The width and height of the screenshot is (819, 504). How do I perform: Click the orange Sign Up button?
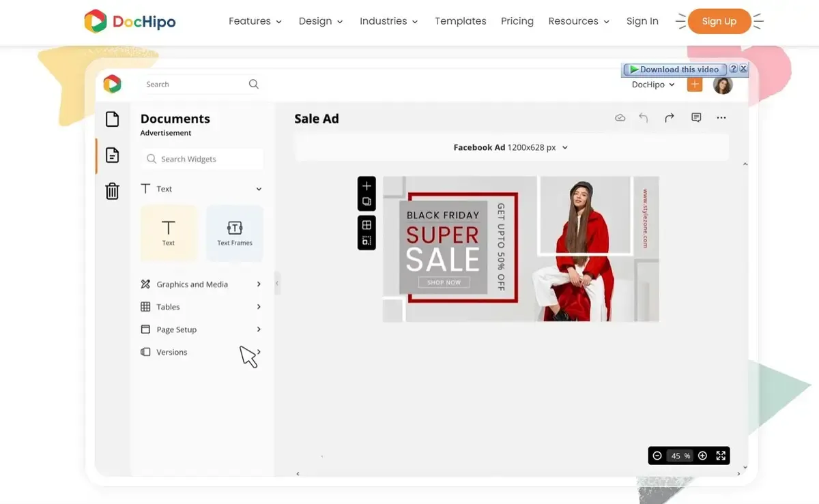coord(719,21)
